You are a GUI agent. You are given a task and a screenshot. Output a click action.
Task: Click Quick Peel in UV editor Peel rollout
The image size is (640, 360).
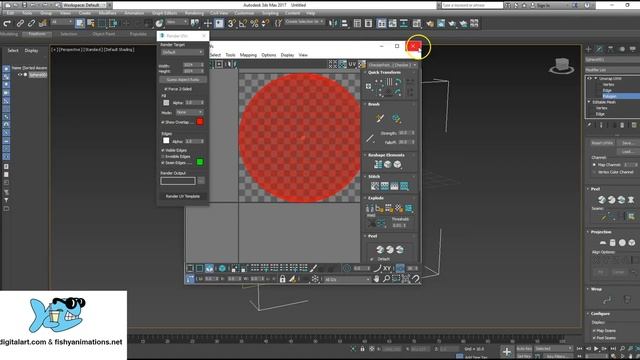pyautogui.click(x=380, y=249)
